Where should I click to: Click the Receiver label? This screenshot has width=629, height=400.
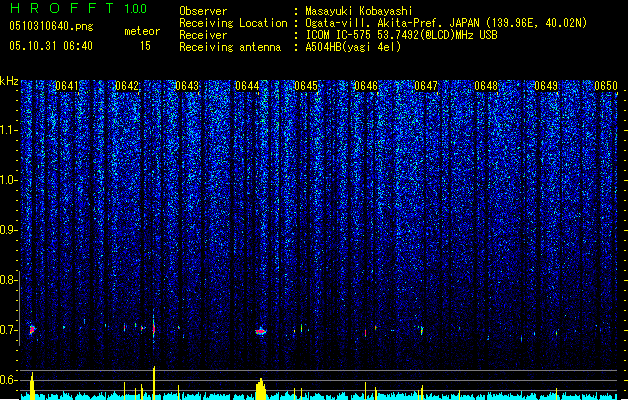(203, 35)
